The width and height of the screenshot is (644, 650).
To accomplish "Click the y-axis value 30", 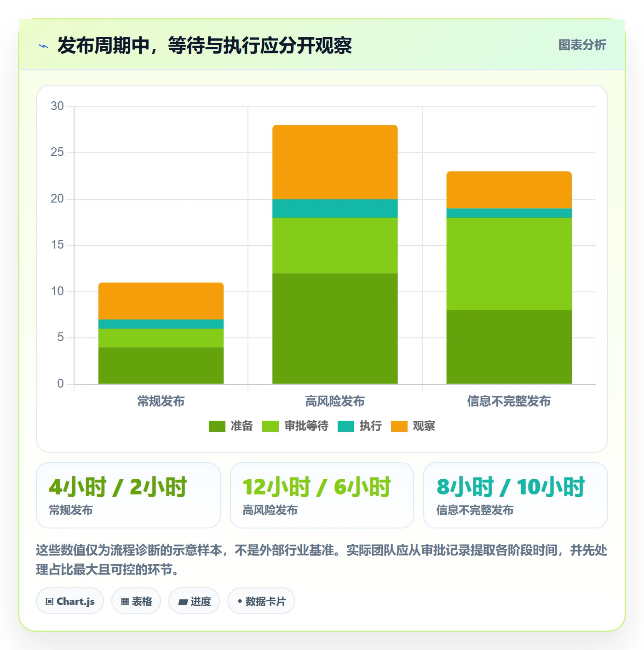I will pyautogui.click(x=57, y=106).
